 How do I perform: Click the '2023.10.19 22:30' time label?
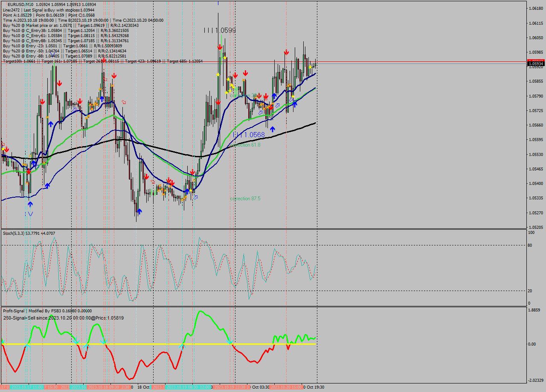tap(230, 387)
